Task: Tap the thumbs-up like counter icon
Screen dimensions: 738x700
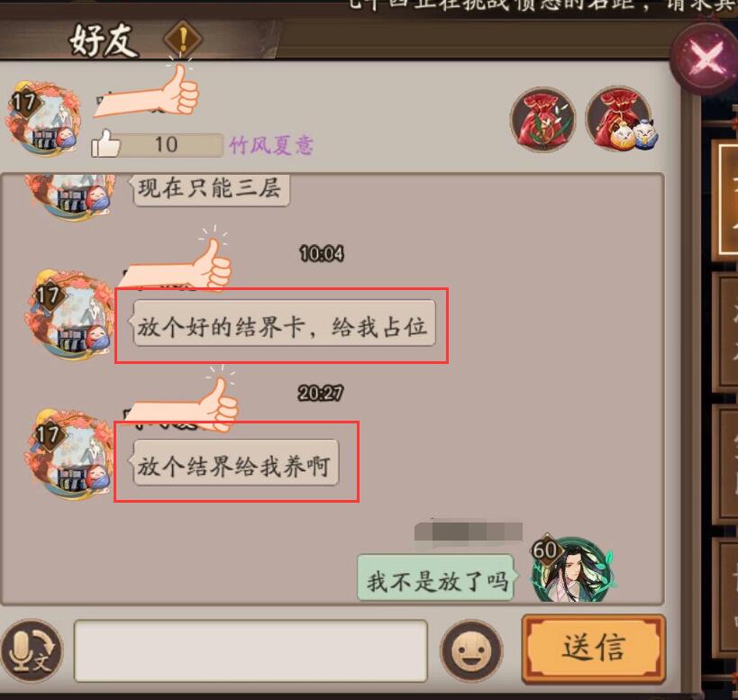Action: tap(106, 144)
